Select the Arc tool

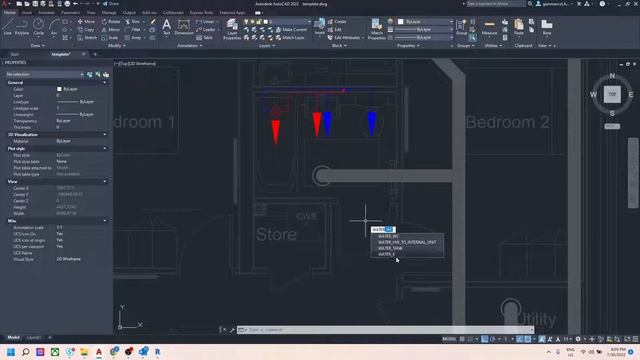click(53, 27)
